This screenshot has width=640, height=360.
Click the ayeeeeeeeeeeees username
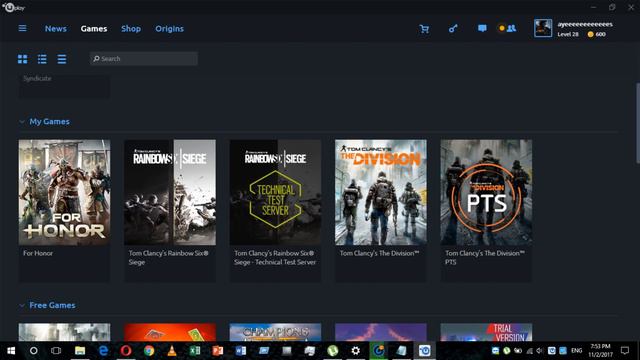tap(585, 24)
